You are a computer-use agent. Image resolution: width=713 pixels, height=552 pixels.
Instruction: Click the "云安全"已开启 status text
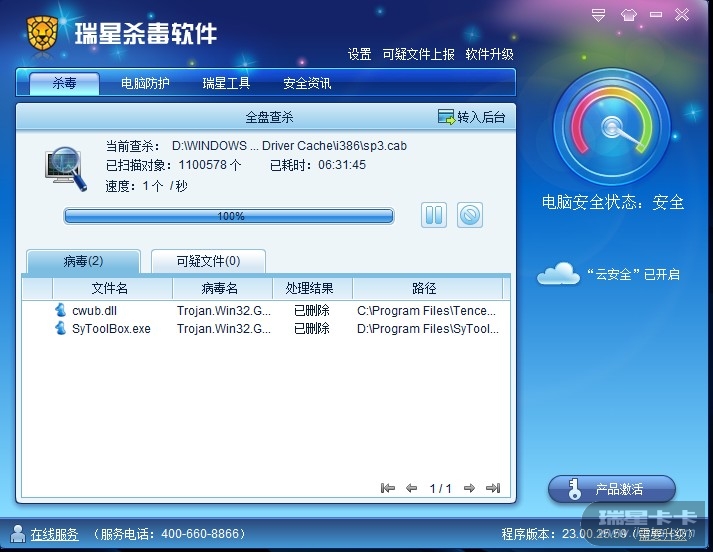633,274
